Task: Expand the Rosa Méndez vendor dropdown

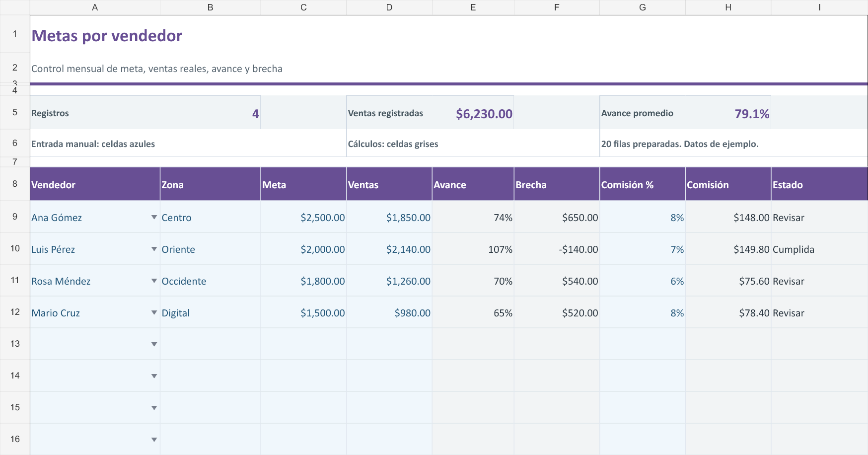Action: [x=154, y=281]
